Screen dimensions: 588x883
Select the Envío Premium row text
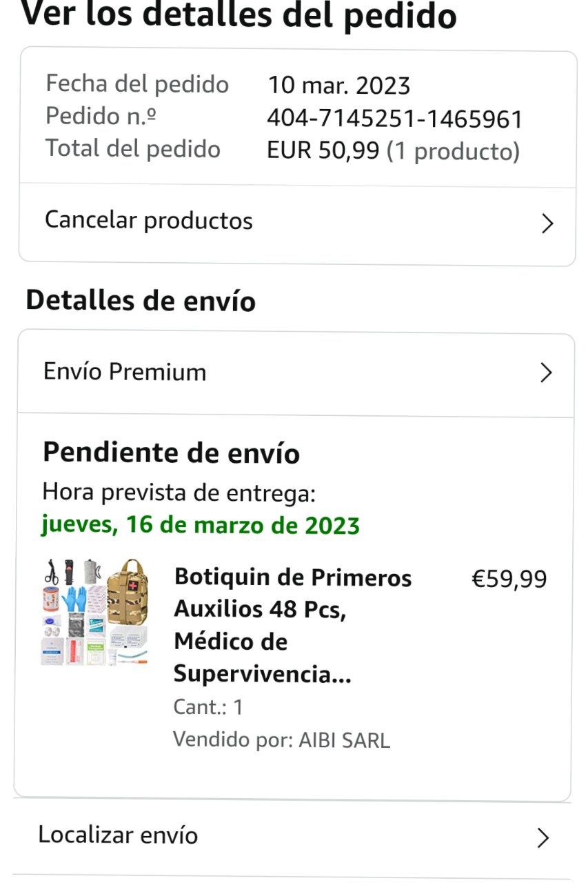[x=125, y=372]
